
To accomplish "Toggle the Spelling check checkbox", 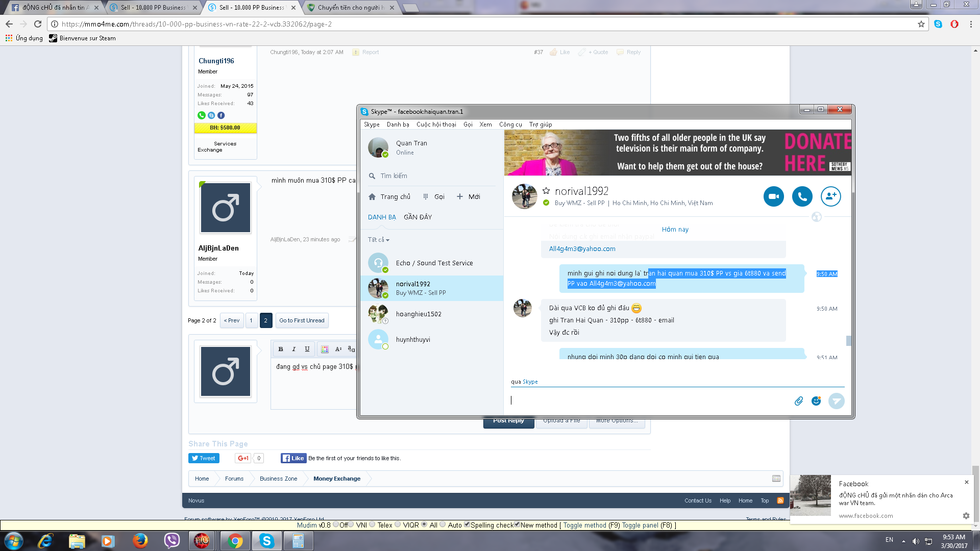I will pos(467,524).
